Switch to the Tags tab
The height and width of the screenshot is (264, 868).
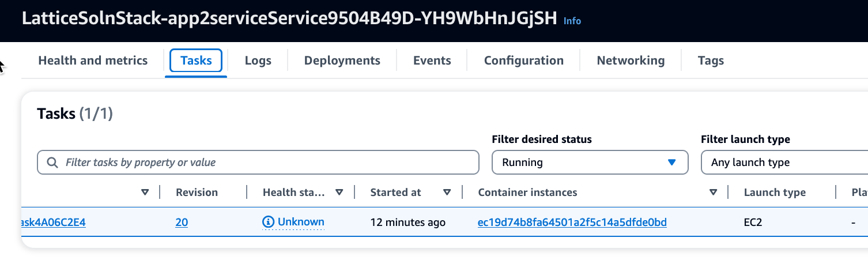711,61
